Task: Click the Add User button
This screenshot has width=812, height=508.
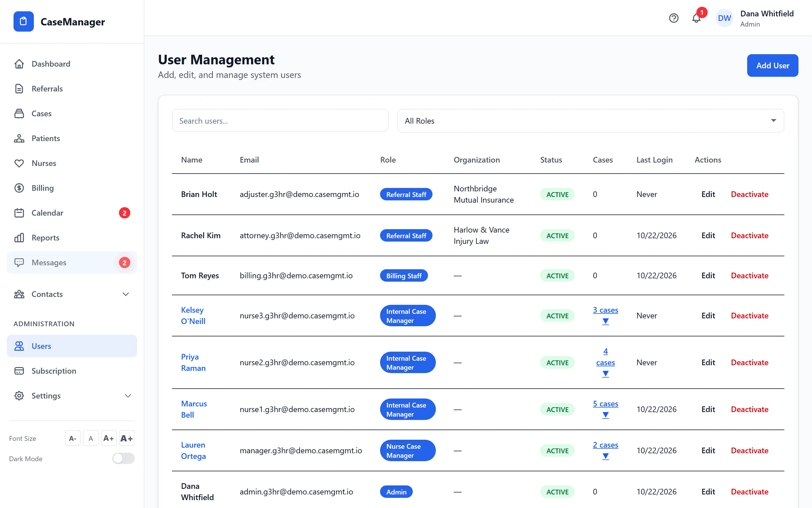Action: point(773,65)
